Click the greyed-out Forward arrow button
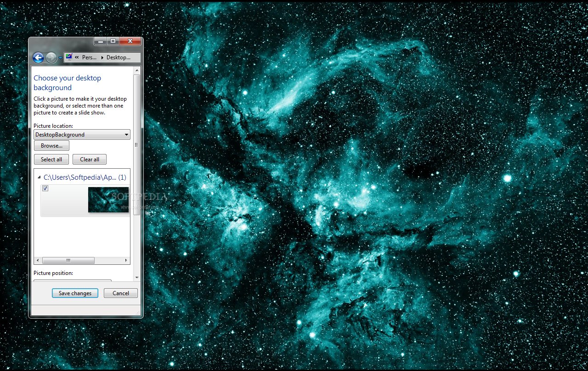The width and height of the screenshot is (588, 371). [51, 57]
